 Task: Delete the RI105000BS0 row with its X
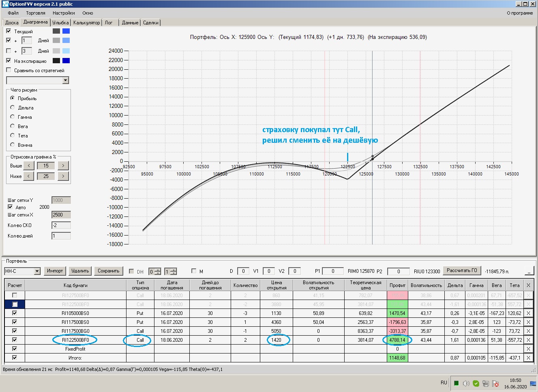click(528, 313)
